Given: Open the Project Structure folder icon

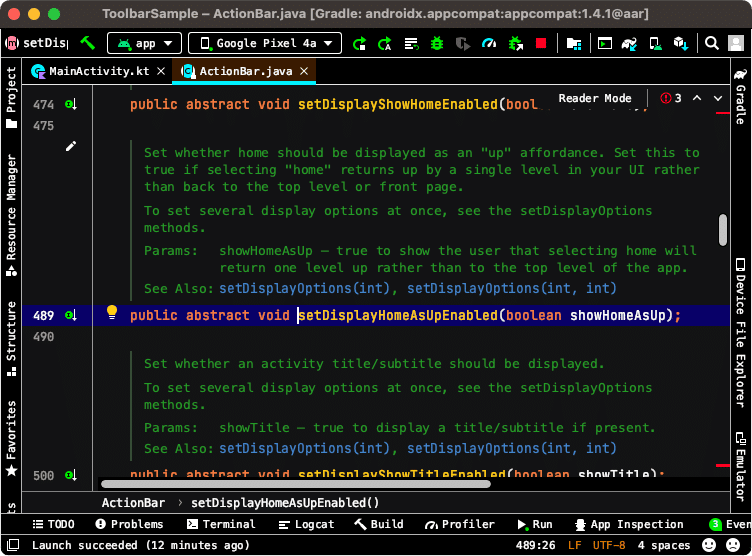Looking at the screenshot, I should [574, 44].
